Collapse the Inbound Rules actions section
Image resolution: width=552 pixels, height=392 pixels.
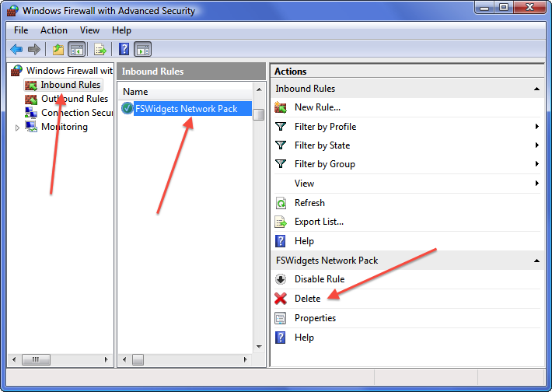[536, 89]
